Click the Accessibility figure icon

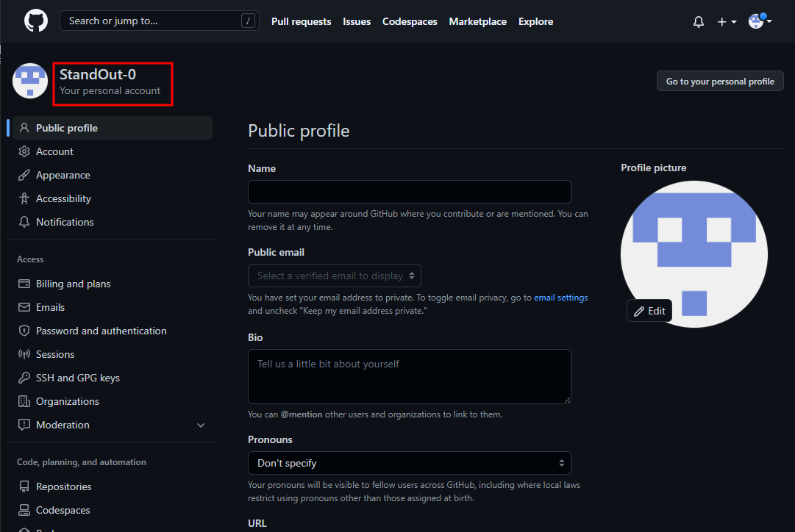point(24,198)
